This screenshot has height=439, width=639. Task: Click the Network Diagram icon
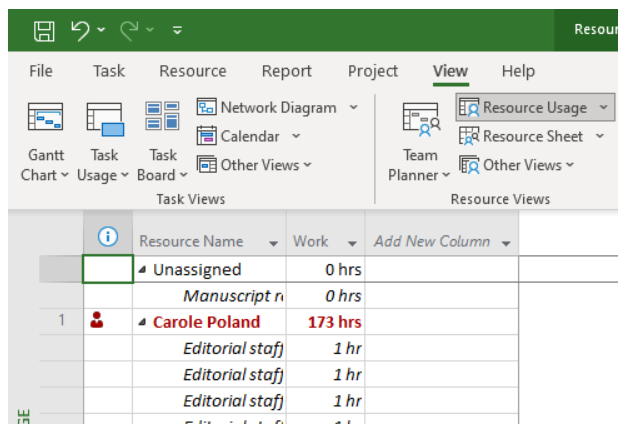pyautogui.click(x=206, y=107)
